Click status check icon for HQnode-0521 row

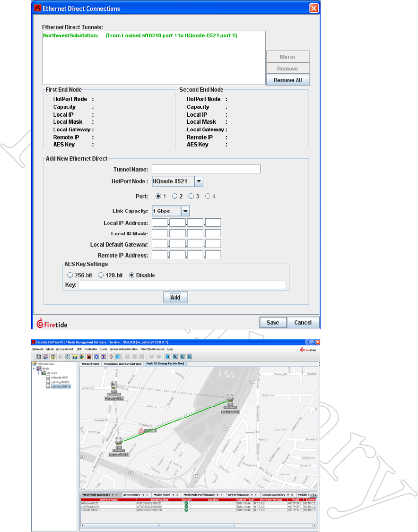(x=186, y=503)
